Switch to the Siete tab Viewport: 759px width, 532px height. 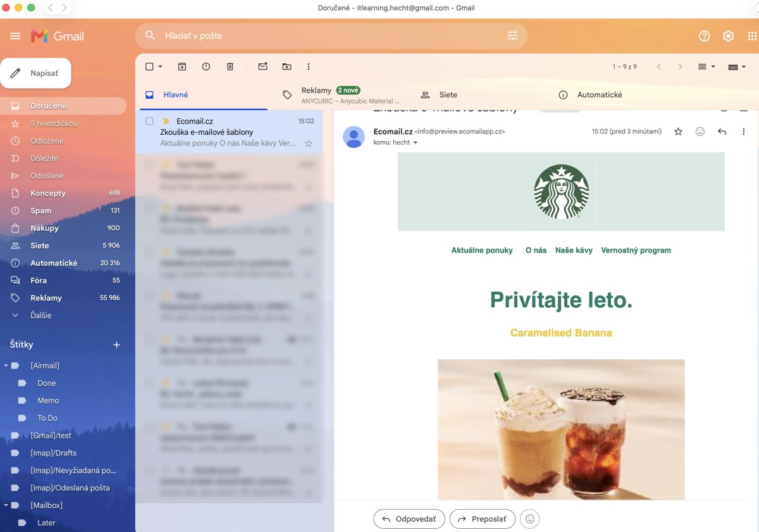pos(479,95)
